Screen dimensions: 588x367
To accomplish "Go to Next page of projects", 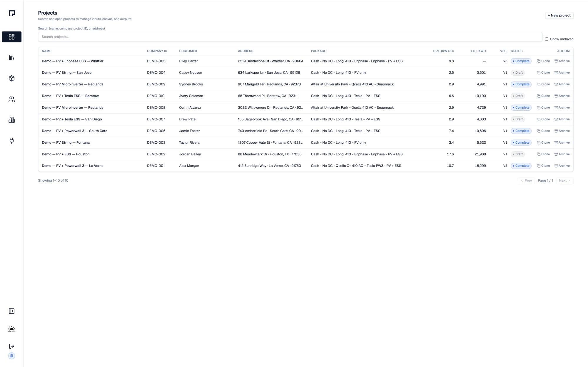I will point(564,180).
